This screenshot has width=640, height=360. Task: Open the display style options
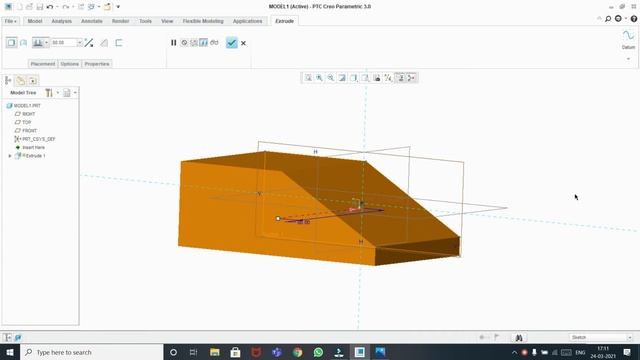pyautogui.click(x=353, y=78)
